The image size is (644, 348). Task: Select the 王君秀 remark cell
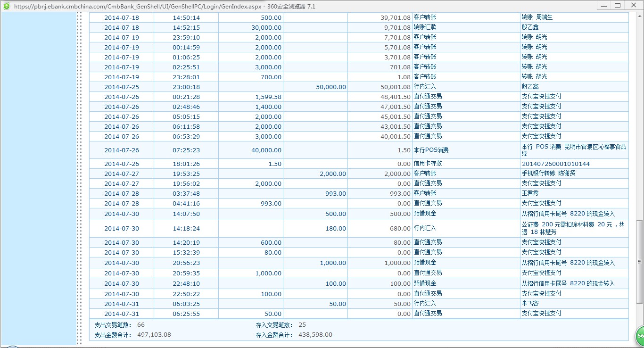tap(530, 193)
